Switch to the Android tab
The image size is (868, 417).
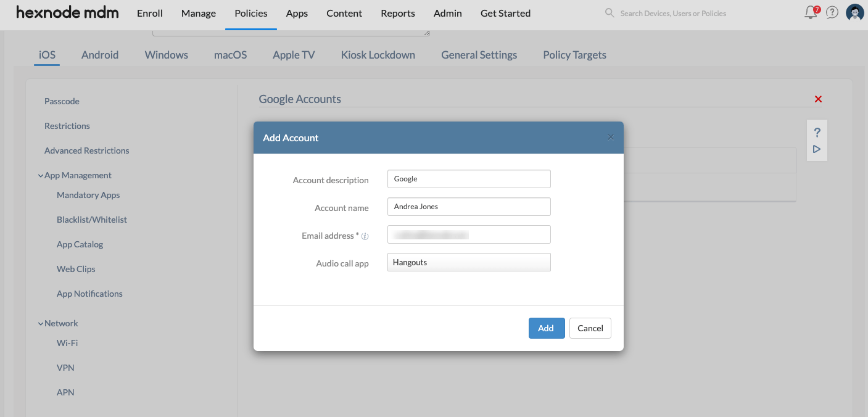coord(99,54)
